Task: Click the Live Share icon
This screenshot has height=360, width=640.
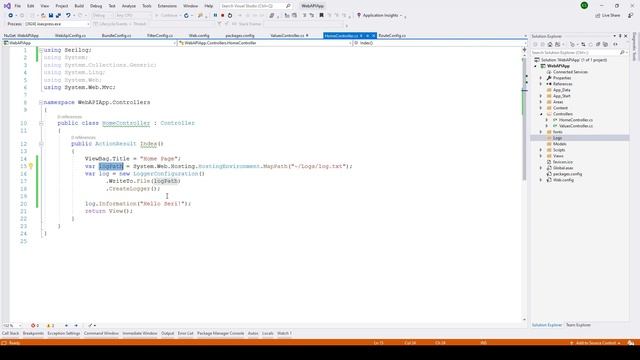Action: (598, 15)
